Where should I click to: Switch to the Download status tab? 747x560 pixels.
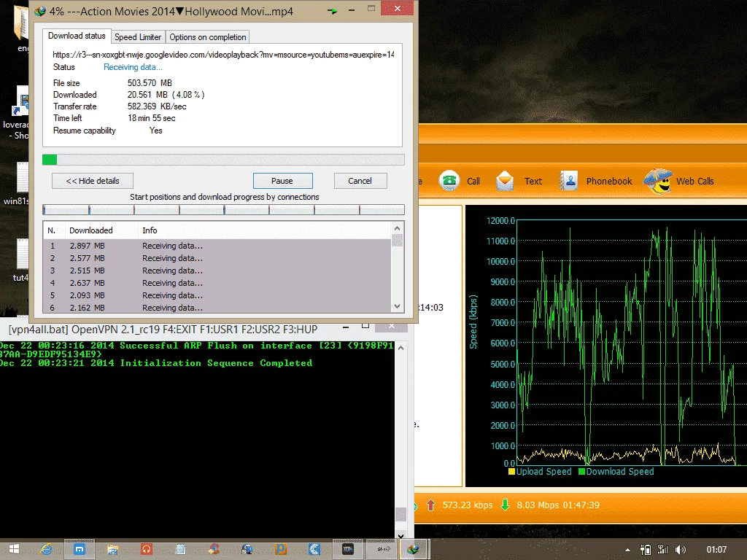click(77, 36)
